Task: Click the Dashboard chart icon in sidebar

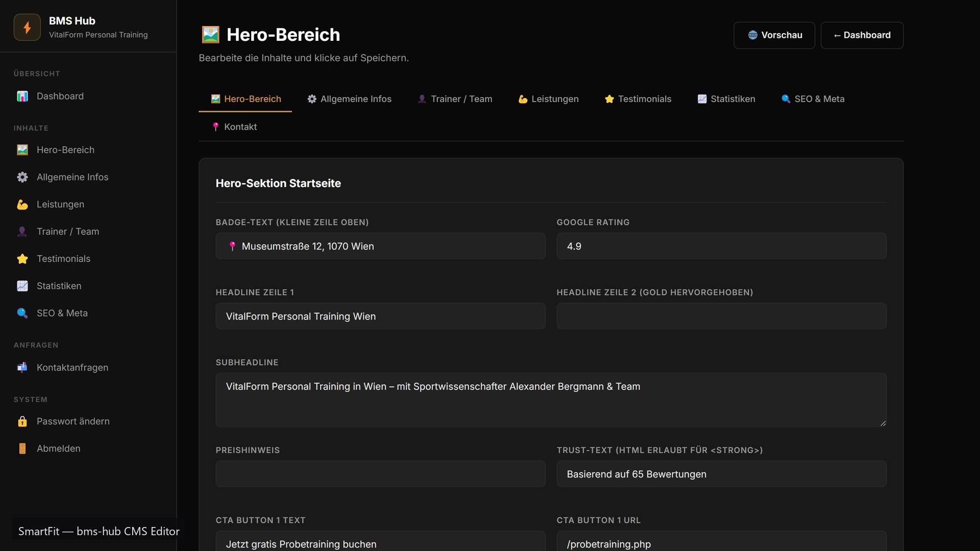Action: [x=22, y=96]
